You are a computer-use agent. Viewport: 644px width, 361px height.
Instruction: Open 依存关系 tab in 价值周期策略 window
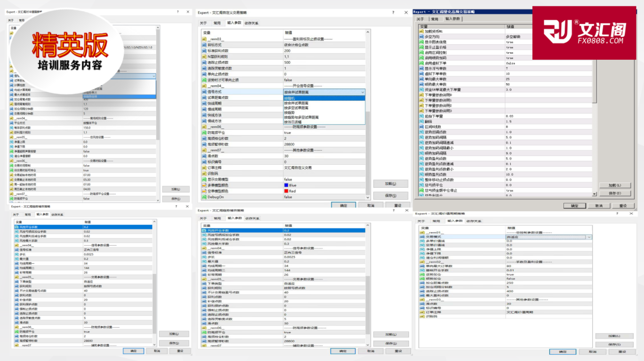[x=474, y=221]
